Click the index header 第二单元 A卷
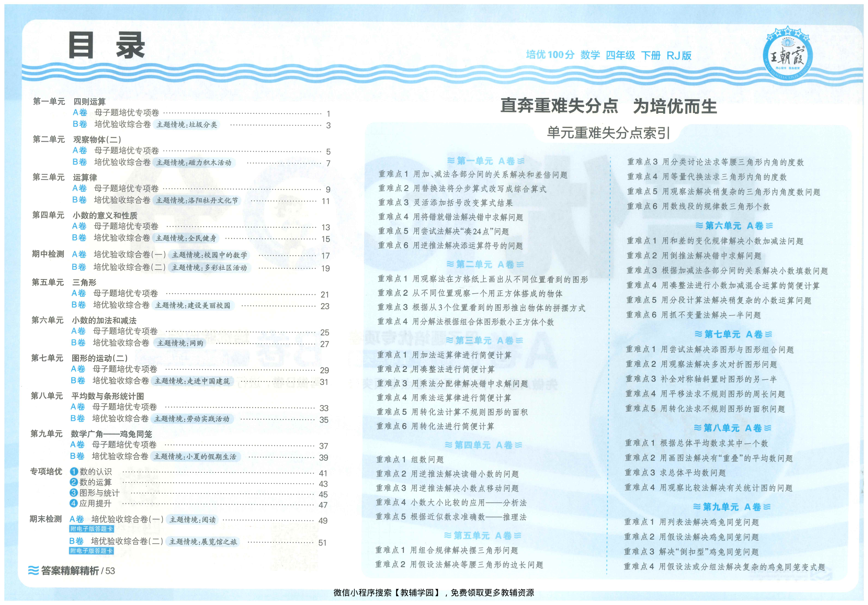 [485, 264]
